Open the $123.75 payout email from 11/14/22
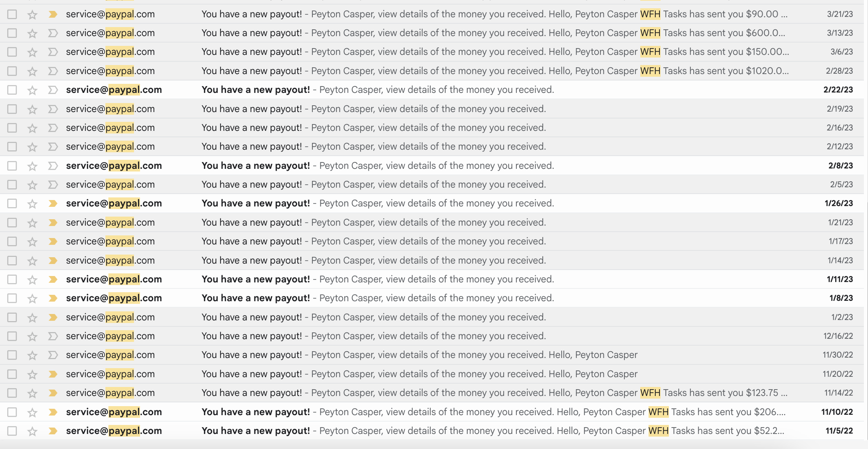Screen dimensions: 868x449 point(414,393)
